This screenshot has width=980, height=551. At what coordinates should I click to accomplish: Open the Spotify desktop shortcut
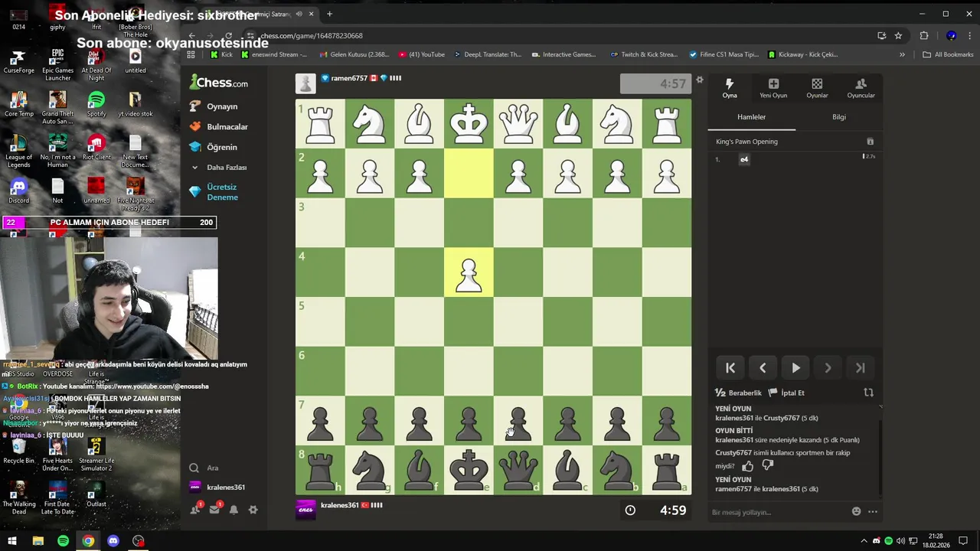click(x=96, y=104)
